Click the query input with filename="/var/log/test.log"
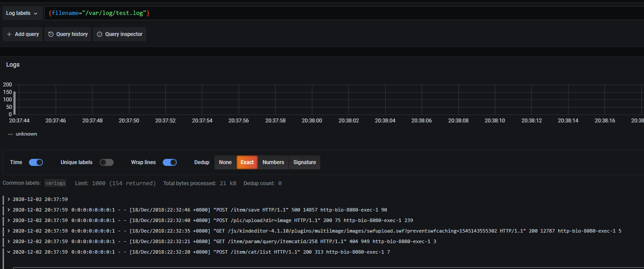The height and width of the screenshot is (269, 644). click(344, 13)
